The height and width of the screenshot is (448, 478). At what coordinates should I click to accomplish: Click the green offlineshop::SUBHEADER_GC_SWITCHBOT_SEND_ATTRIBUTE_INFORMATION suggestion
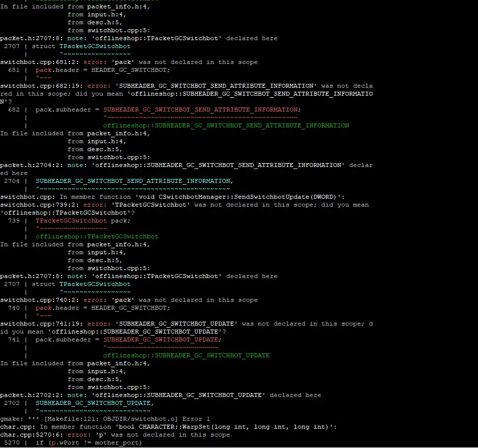pos(226,125)
